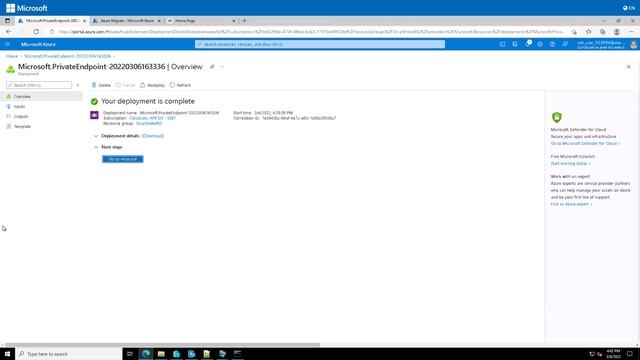Click the Download link for deployment details
Viewport: 640px width, 360px height.
pos(153,136)
